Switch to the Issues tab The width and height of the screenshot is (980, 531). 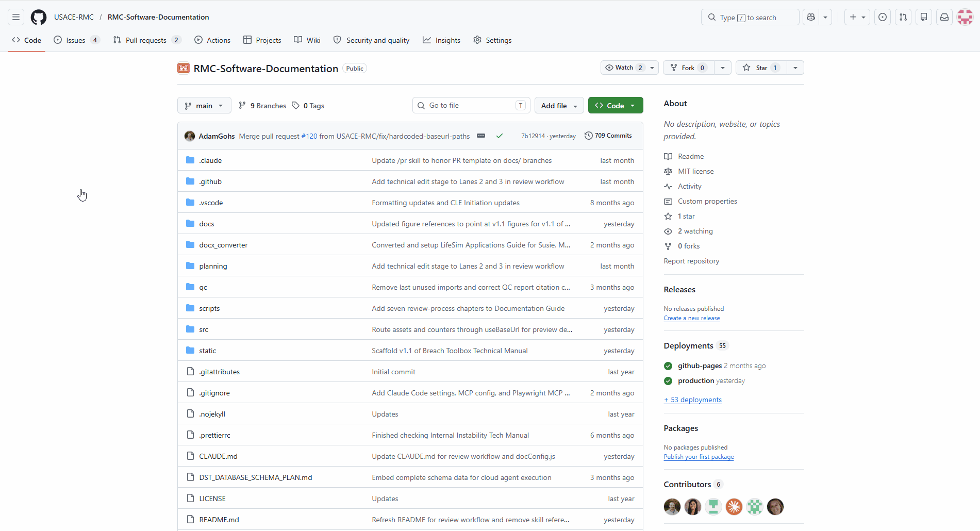click(x=77, y=40)
